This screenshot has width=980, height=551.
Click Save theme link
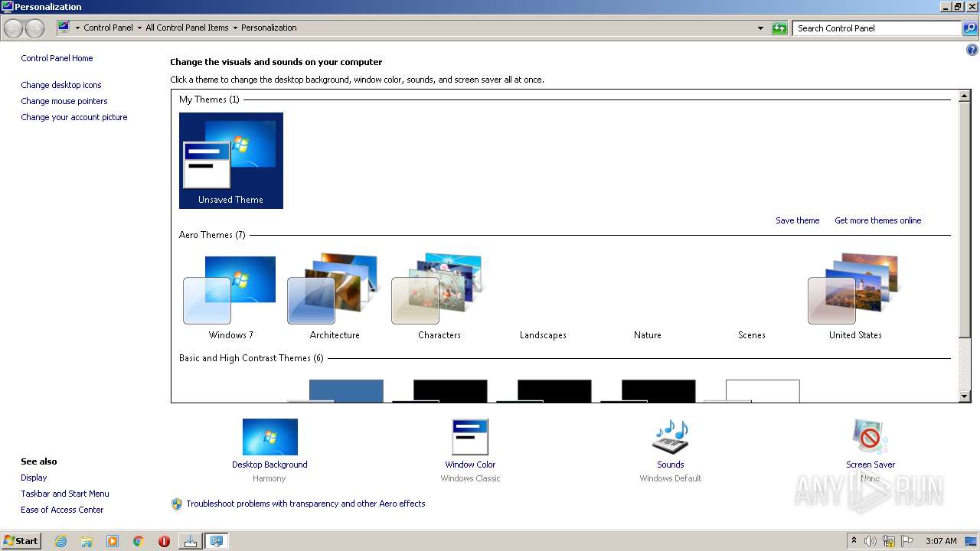pos(797,220)
